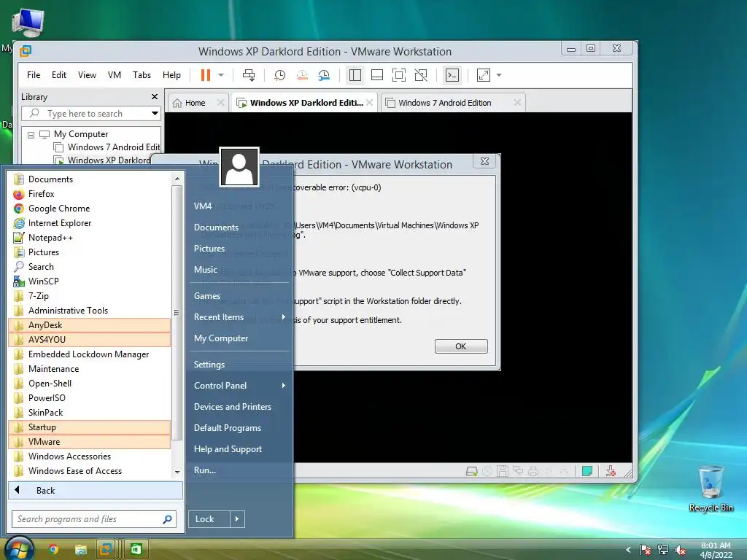Screen dimensions: 747x560
Task: Click the Start orb button
Action: (18, 548)
